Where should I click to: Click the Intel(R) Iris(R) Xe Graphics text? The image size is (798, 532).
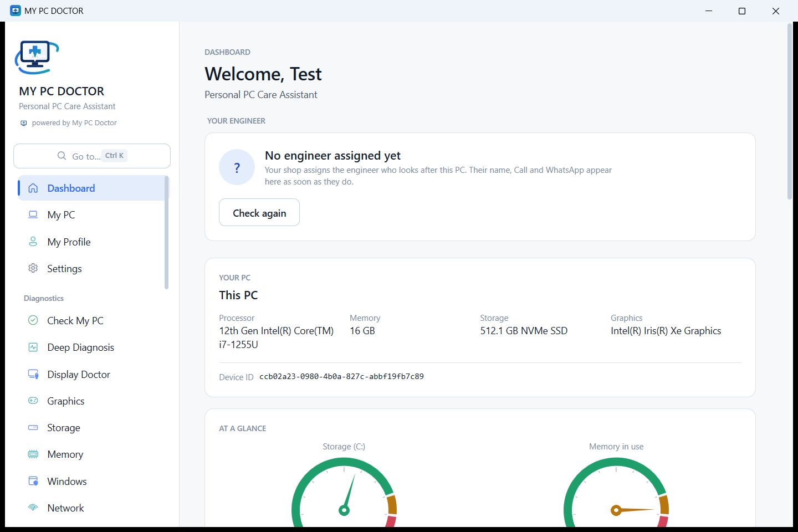666,331
